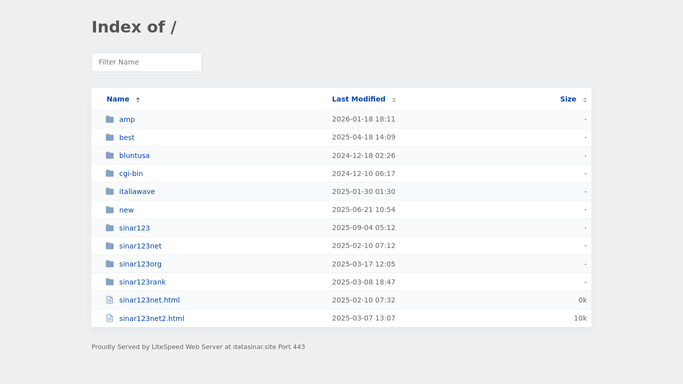Toggle sort arrows beside Last Modified header

394,100
